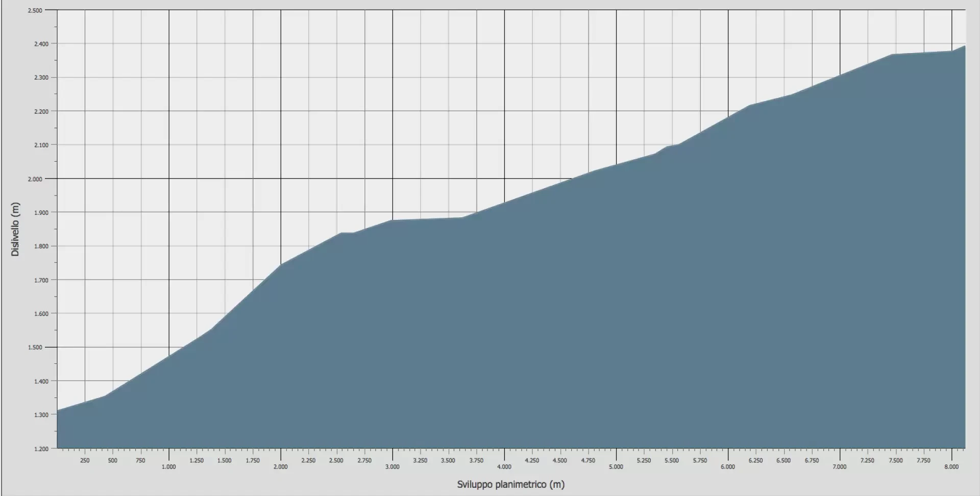Click the 1.700 label on the elevation axis
Screen dimensions: 980x496
tap(42, 280)
